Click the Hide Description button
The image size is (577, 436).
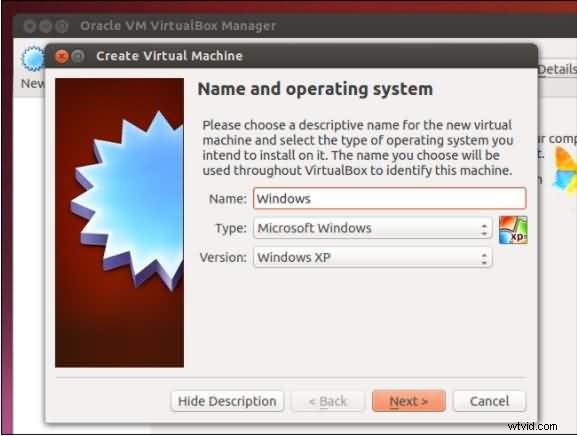tap(227, 401)
